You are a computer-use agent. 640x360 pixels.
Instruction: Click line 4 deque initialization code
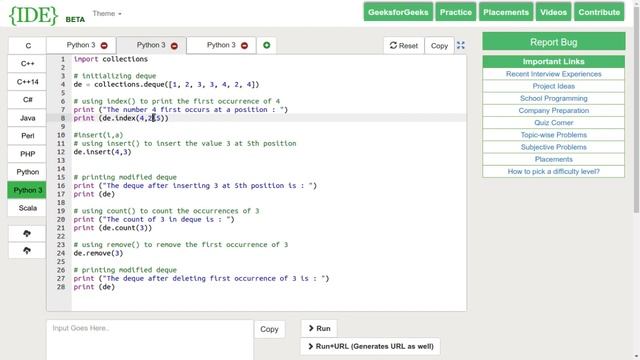[166, 84]
